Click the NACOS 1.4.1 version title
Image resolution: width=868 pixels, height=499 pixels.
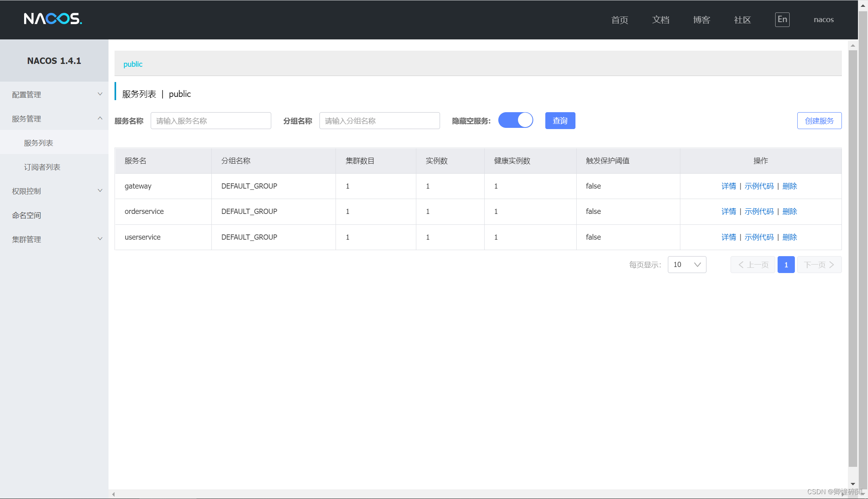pyautogui.click(x=54, y=61)
